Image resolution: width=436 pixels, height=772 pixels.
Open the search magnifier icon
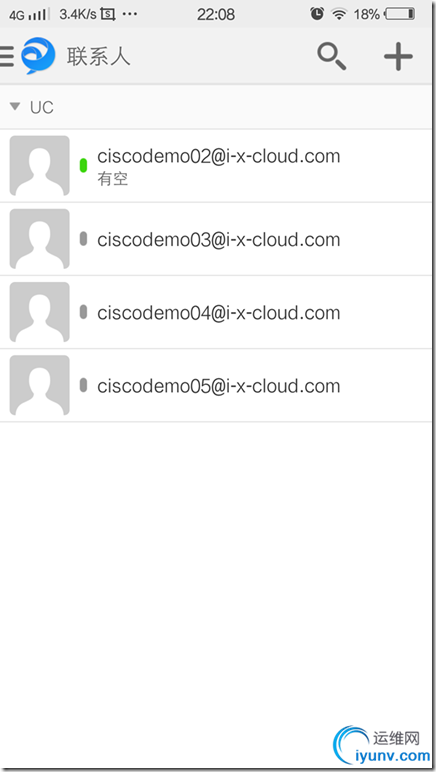(332, 57)
